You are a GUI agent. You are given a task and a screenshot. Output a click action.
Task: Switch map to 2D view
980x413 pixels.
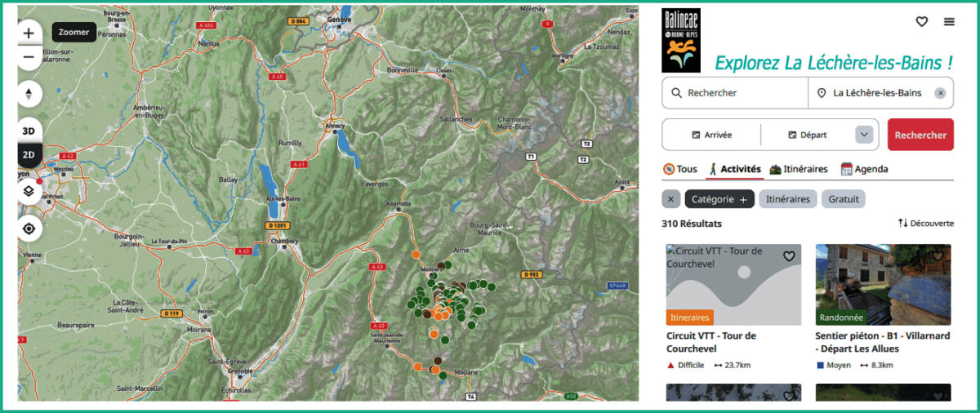[29, 155]
